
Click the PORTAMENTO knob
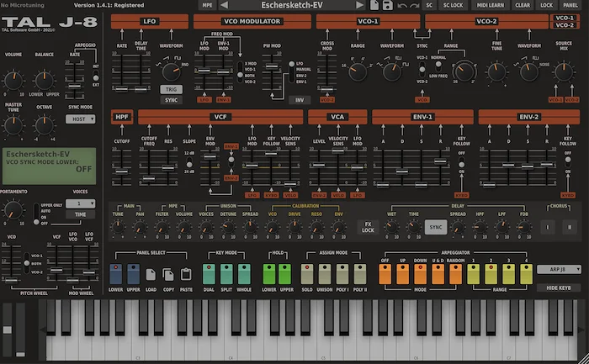click(13, 210)
